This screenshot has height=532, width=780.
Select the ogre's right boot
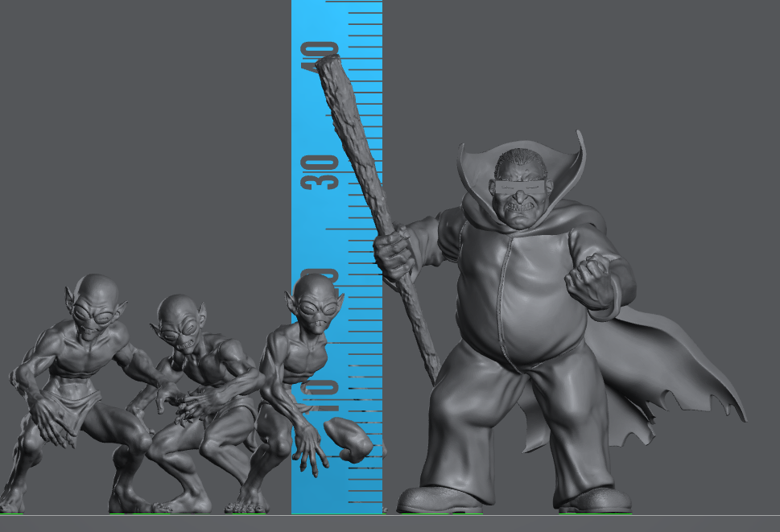pos(594,501)
